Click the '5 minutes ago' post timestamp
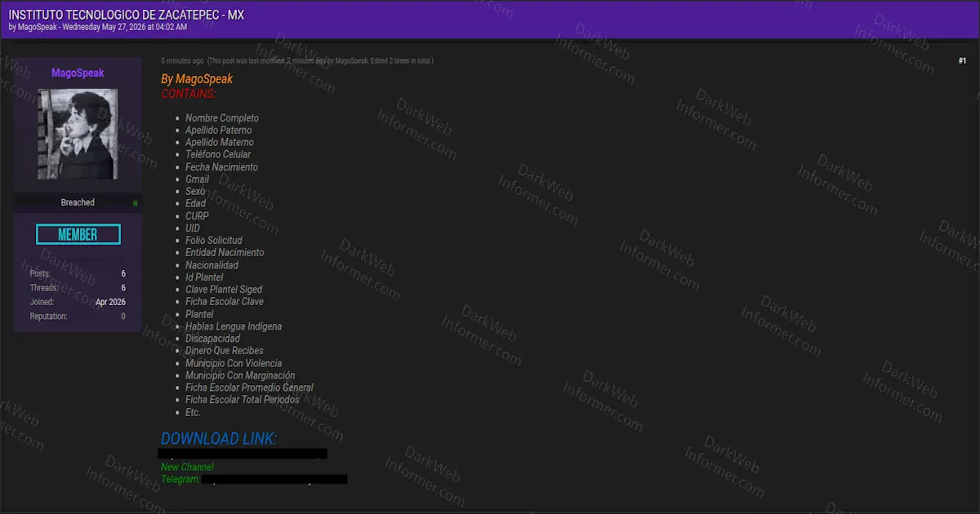The image size is (980, 514). coord(182,61)
